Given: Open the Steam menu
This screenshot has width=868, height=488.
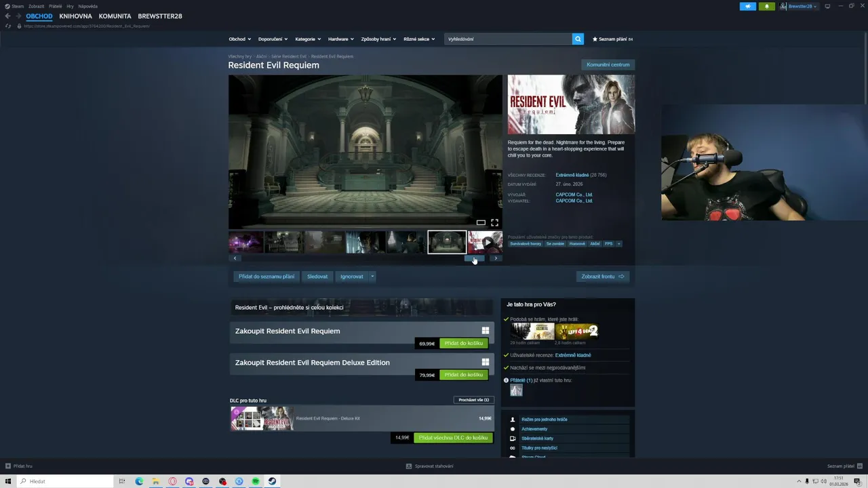Looking at the screenshot, I should point(14,6).
